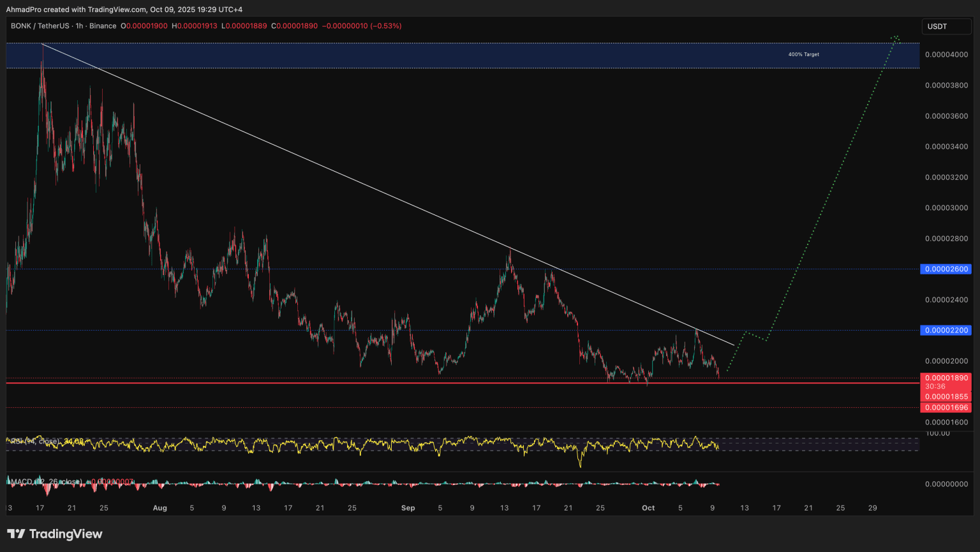Viewport: 980px width, 552px height.
Task: Click the BONK / TetherUS symbol title
Action: (41, 26)
